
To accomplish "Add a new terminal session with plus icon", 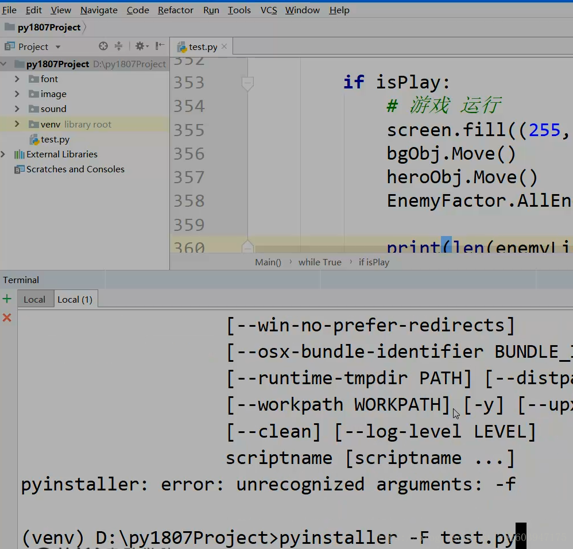I will (x=7, y=299).
